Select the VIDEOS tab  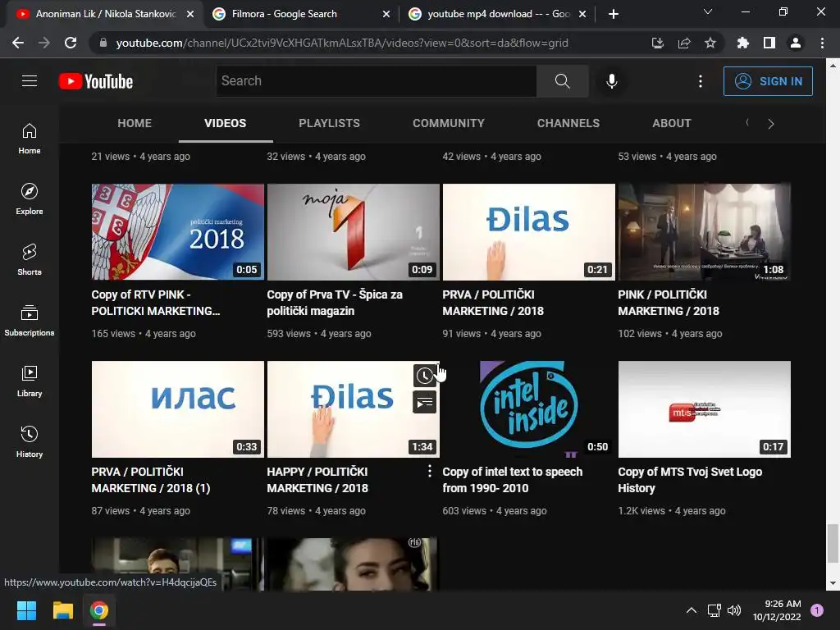click(225, 123)
